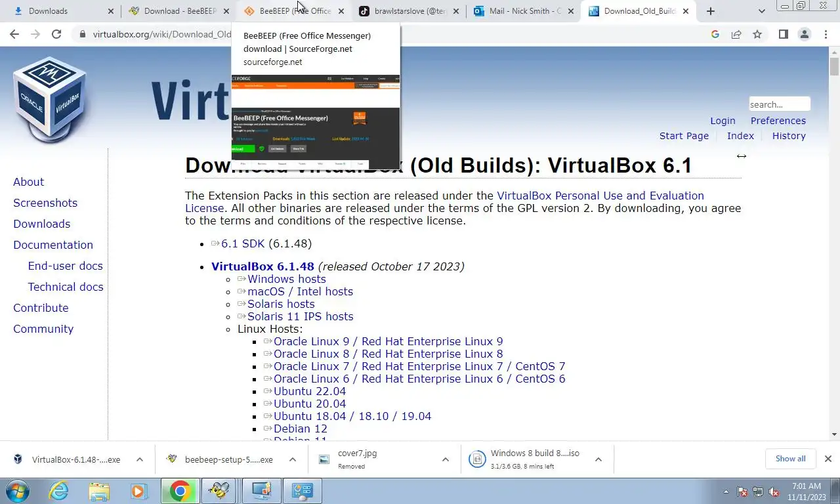This screenshot has width=840, height=504.
Task: Open a new browser tab
Action: (x=711, y=11)
